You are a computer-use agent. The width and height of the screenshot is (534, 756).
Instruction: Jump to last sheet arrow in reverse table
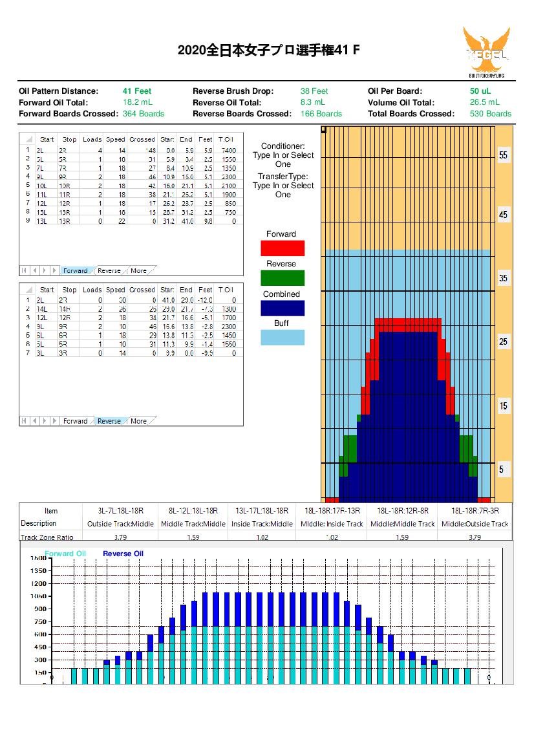pyautogui.click(x=54, y=421)
